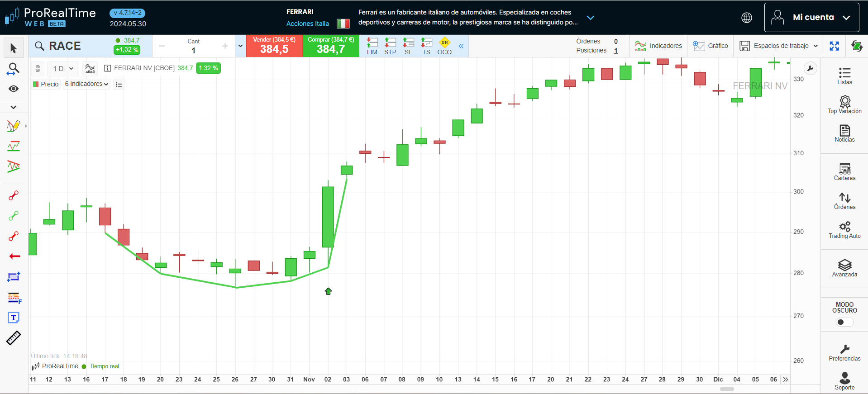Screen dimensions: 868x394
Task: Open the chart wrench settings icon
Action: point(810,69)
